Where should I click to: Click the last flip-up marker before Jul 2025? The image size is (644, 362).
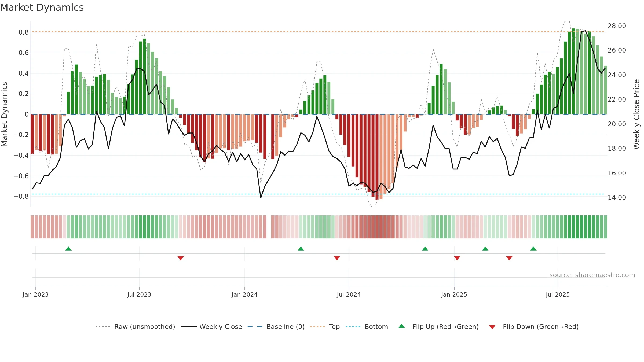click(x=533, y=249)
